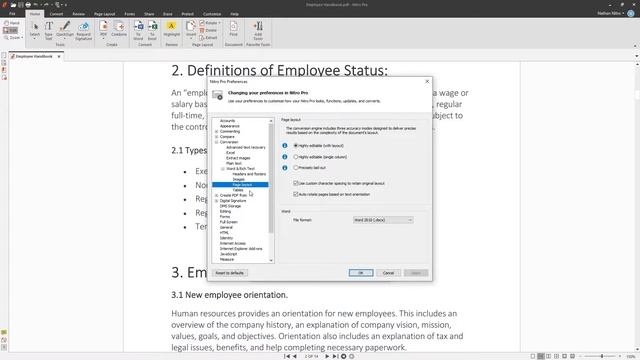Select Excel under Conversion
Viewport: 640px width, 360px height.
pyautogui.click(x=231, y=153)
